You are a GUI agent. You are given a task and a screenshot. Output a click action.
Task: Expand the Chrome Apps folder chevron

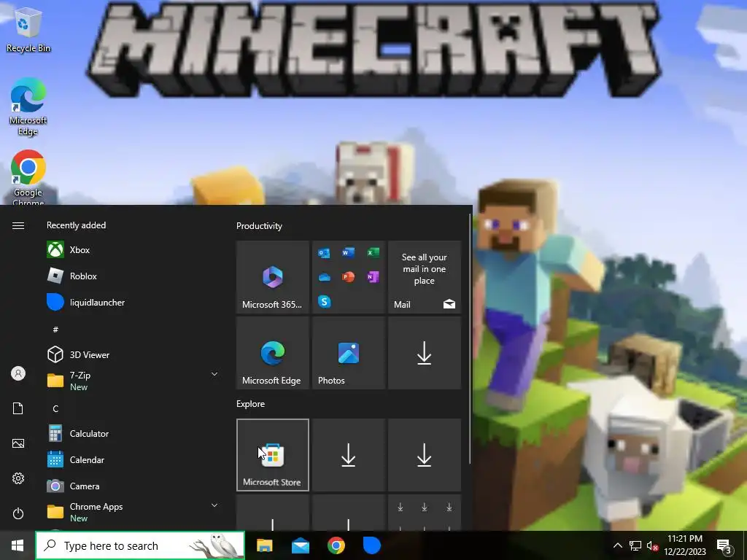[x=214, y=505]
